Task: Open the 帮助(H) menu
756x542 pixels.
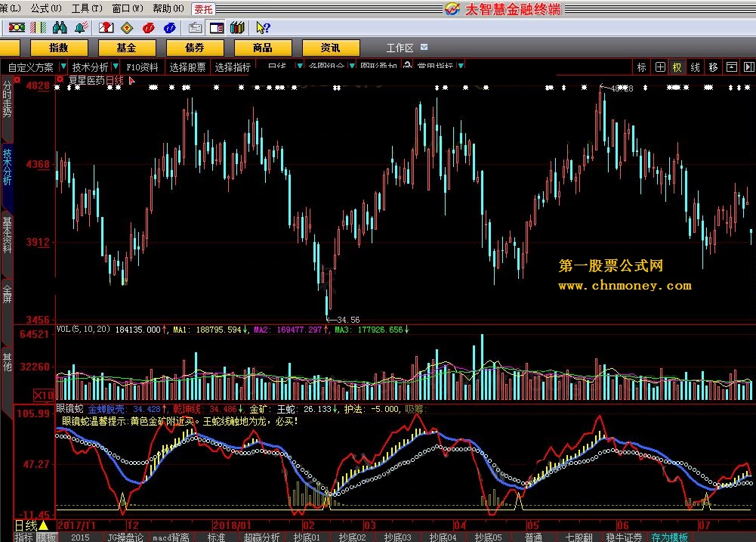Action: point(168,8)
